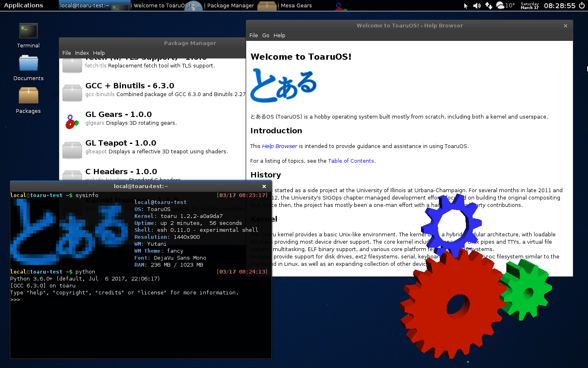Open the Documents folder desktop icon
The height and width of the screenshot is (368, 588).
28,68
